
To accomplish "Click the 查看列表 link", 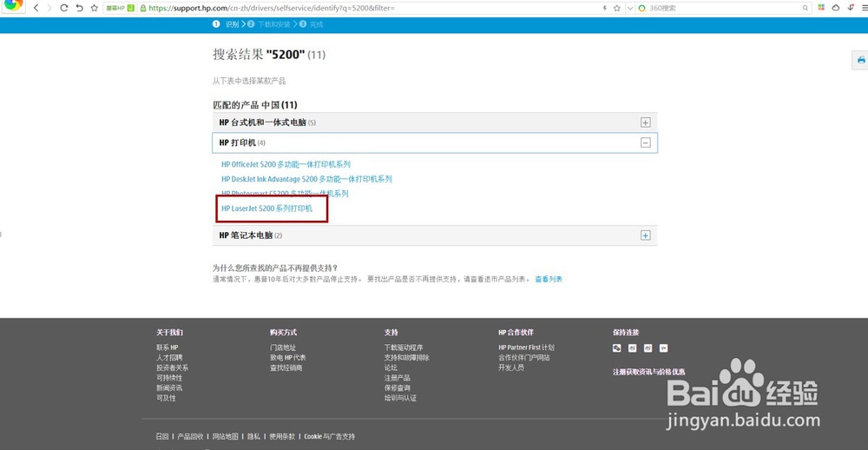I will point(549,280).
